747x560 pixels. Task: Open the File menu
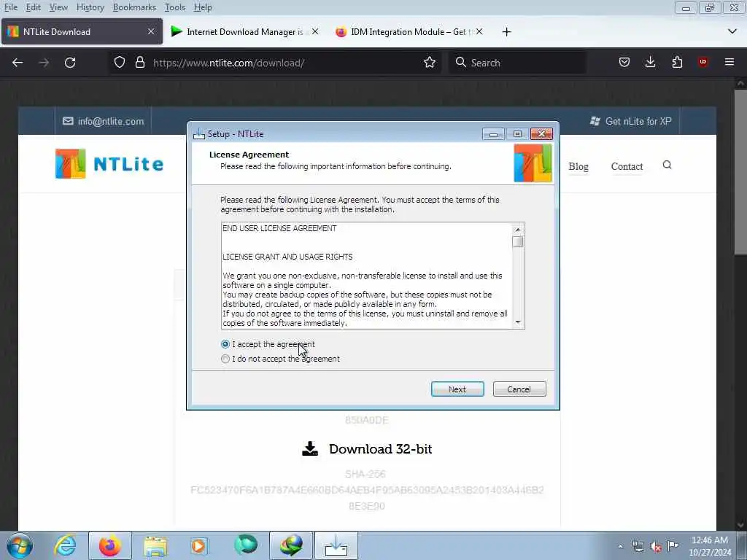pyautogui.click(x=11, y=7)
